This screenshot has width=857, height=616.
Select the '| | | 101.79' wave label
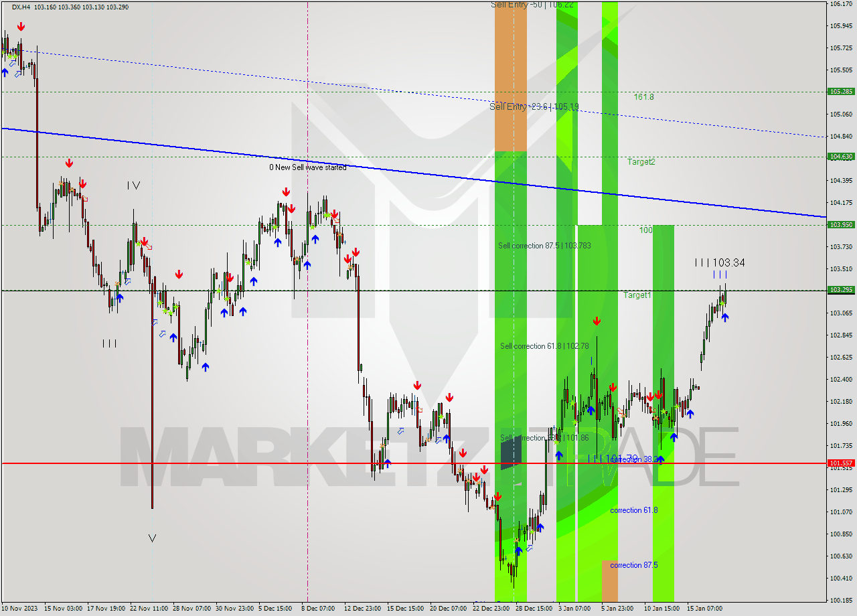[613, 459]
